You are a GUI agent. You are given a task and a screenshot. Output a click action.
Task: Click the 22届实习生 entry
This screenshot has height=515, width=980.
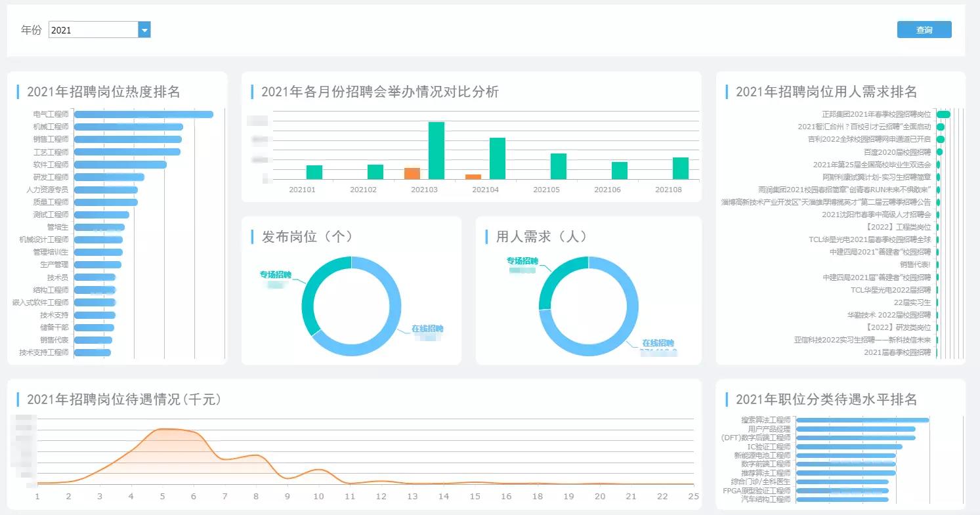point(912,302)
